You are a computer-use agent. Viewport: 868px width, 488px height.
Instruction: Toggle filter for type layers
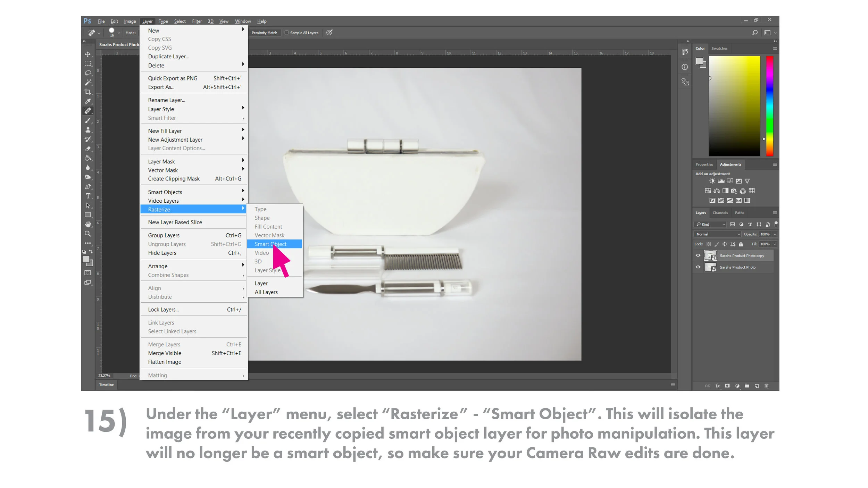pyautogui.click(x=750, y=225)
